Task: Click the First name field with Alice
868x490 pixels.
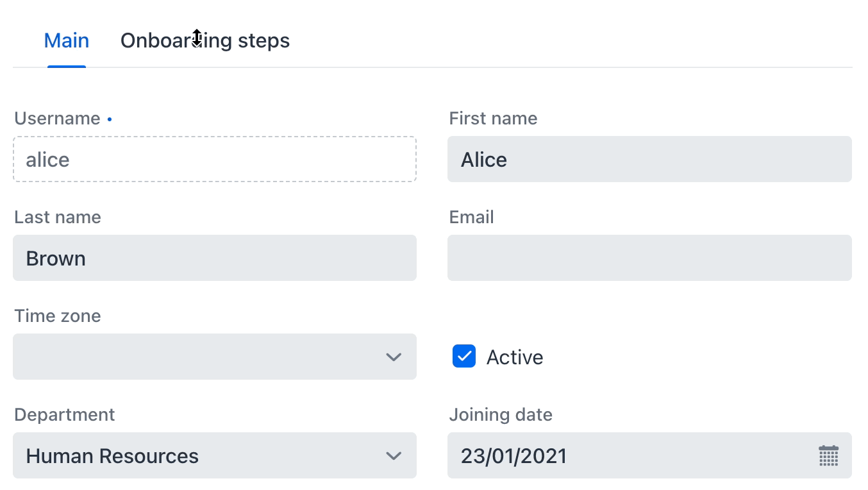Action: pyautogui.click(x=649, y=159)
